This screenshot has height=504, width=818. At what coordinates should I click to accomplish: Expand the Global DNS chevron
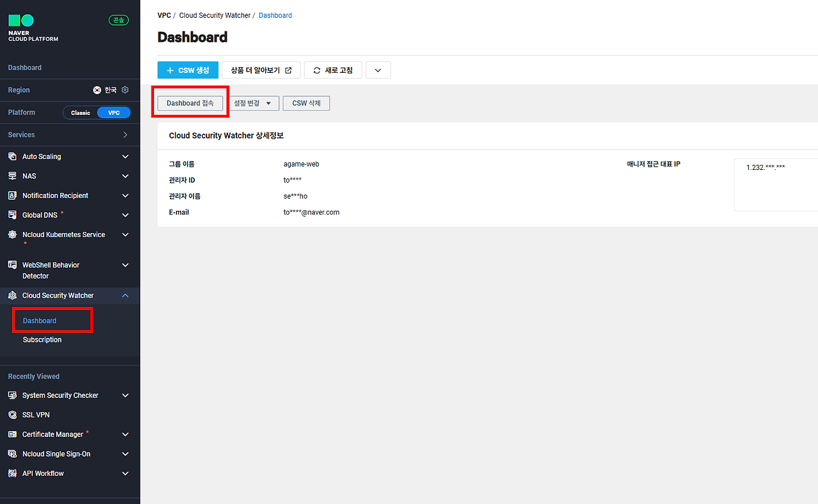(x=125, y=215)
